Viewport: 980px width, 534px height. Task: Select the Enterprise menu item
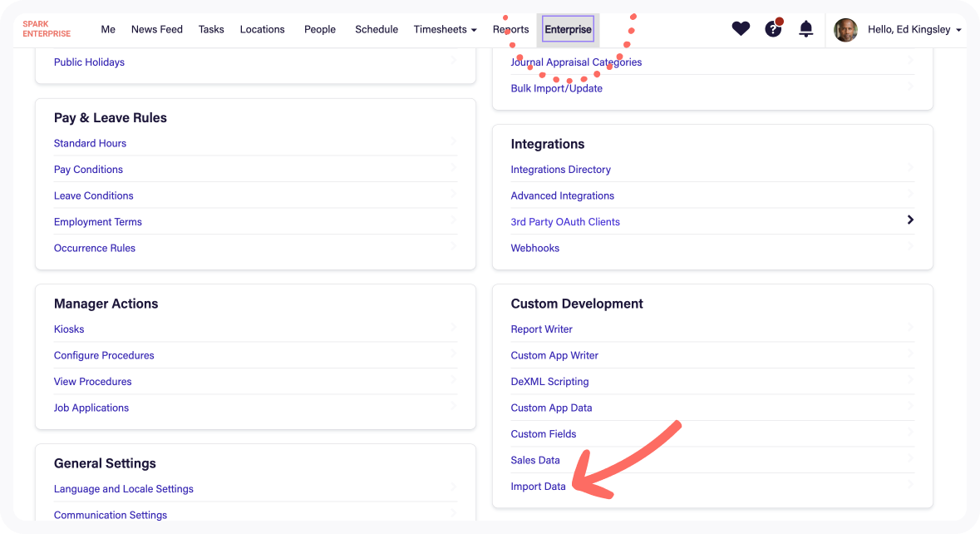tap(568, 28)
